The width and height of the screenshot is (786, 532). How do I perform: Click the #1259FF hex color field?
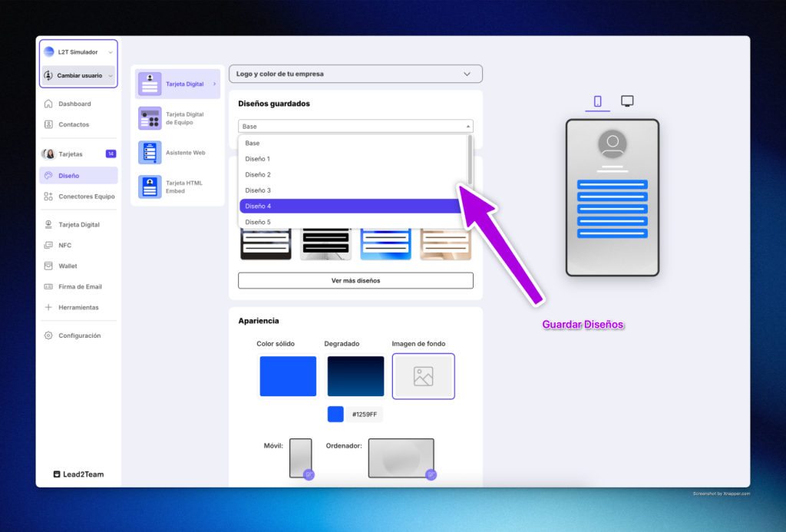point(363,415)
